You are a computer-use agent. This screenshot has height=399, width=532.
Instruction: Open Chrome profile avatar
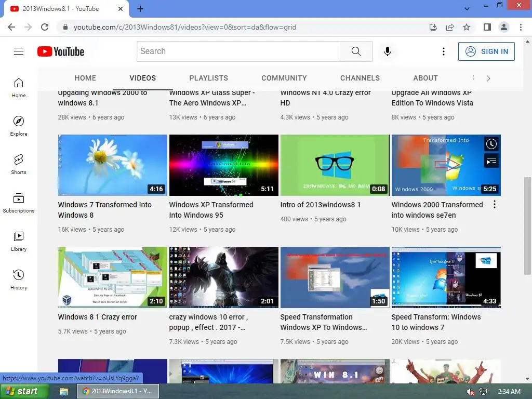(x=504, y=27)
